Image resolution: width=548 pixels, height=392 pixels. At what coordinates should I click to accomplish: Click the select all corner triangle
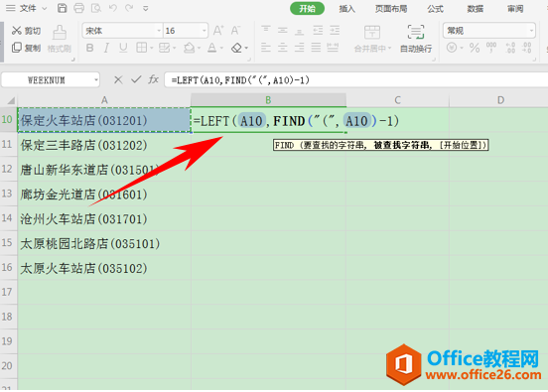tap(11, 100)
